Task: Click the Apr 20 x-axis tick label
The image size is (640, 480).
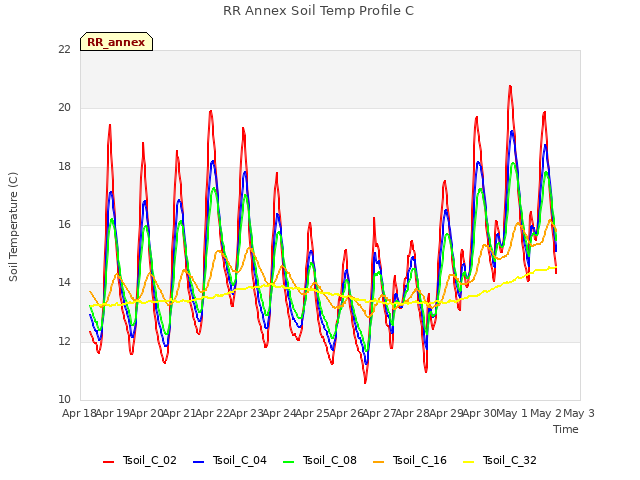Action: [146, 413]
